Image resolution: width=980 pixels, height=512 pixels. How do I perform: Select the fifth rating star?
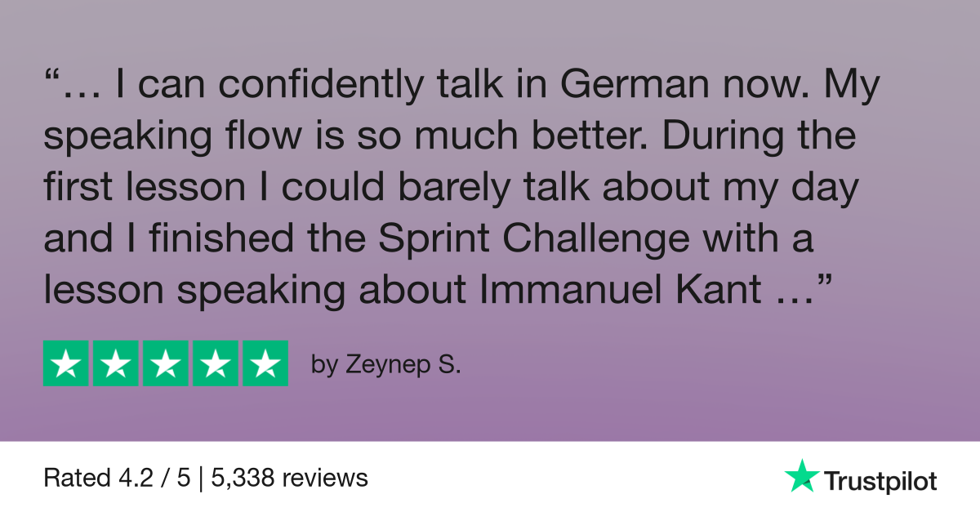[265, 363]
